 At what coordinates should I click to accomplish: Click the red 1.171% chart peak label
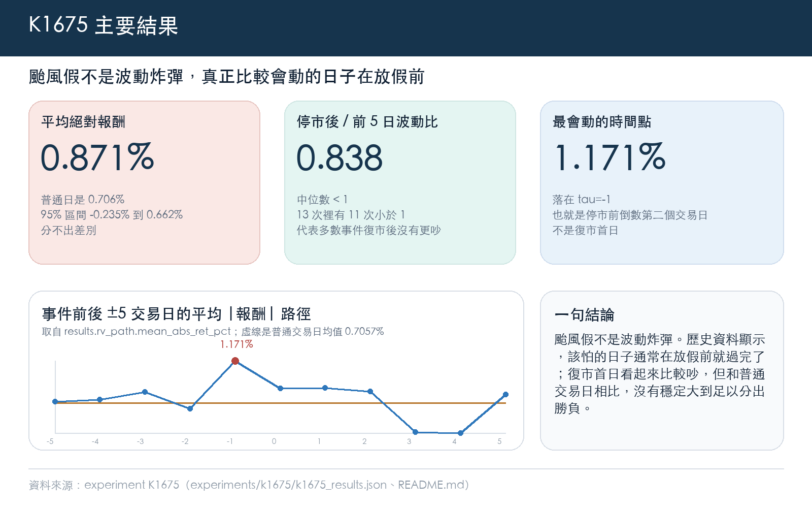coord(236,344)
